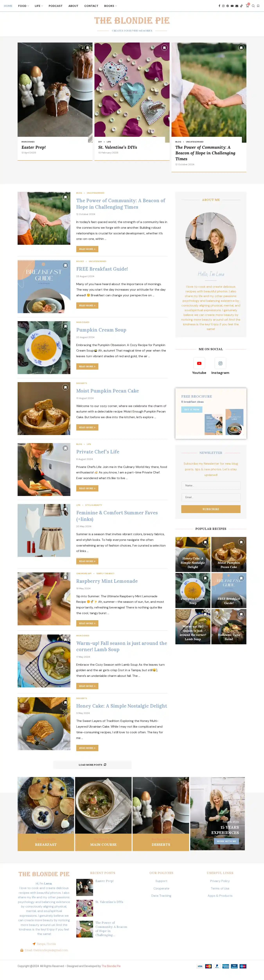Image resolution: width=264 pixels, height=980 pixels.
Task: Open the header bookmarks icon
Action: tap(258, 6)
